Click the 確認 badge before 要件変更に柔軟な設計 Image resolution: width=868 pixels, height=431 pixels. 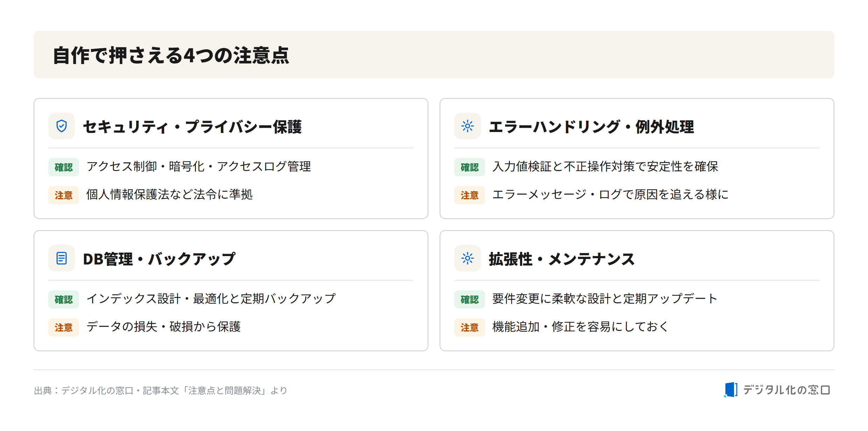(x=470, y=299)
